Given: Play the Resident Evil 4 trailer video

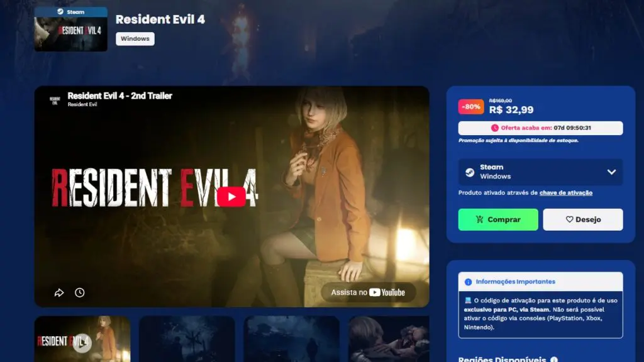Looking at the screenshot, I should [231, 197].
